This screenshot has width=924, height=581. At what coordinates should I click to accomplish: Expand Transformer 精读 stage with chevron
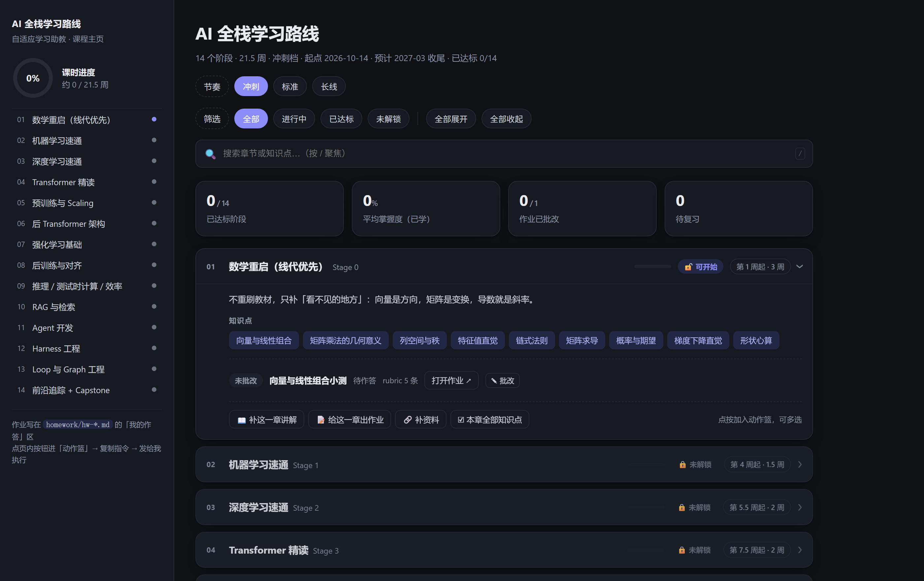click(800, 550)
